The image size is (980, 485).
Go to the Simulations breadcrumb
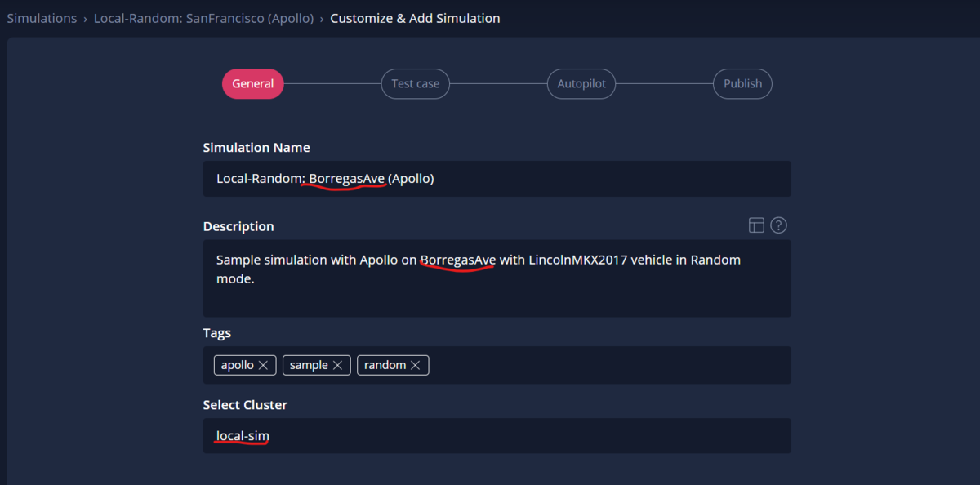click(x=42, y=18)
